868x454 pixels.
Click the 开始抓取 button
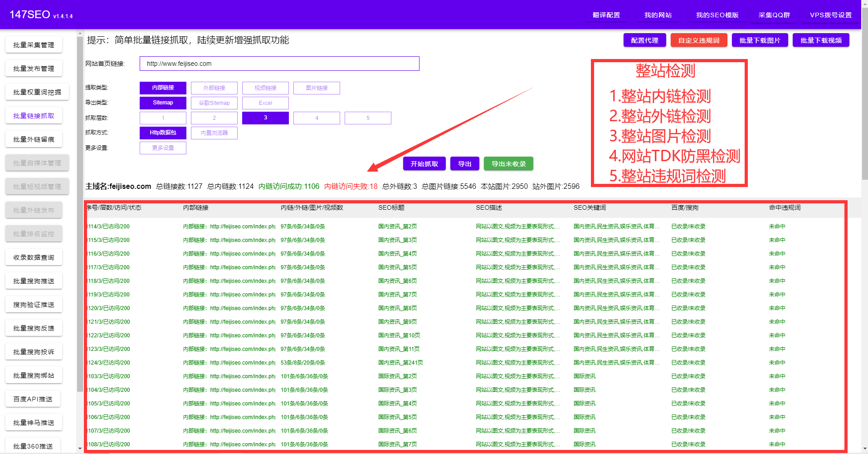(x=424, y=163)
